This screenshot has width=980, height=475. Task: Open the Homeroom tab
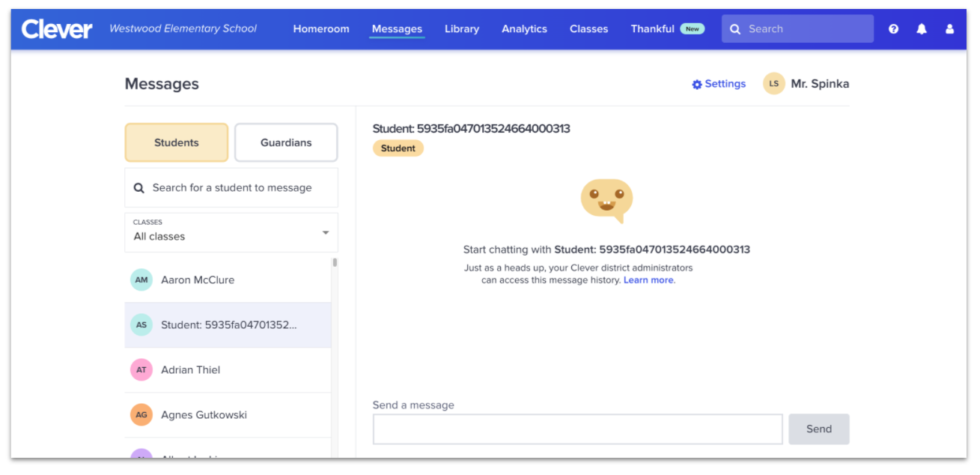321,29
